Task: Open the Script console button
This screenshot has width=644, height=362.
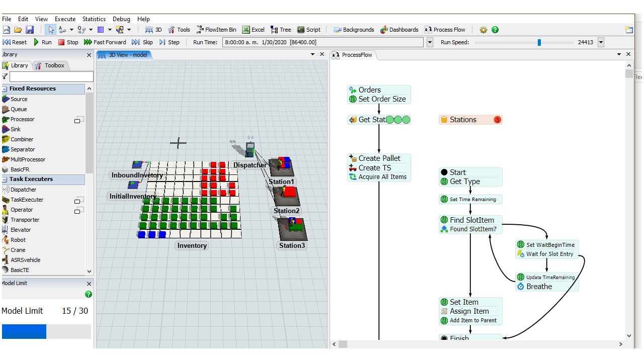Action: click(309, 30)
